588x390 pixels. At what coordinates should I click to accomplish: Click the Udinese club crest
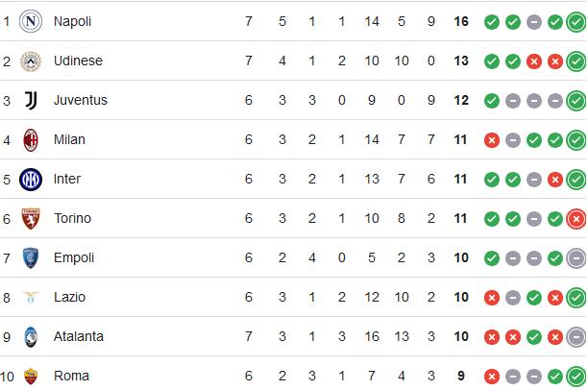31,61
